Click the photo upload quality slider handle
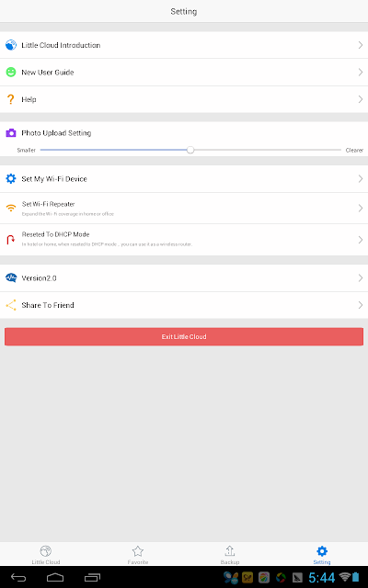 click(190, 150)
